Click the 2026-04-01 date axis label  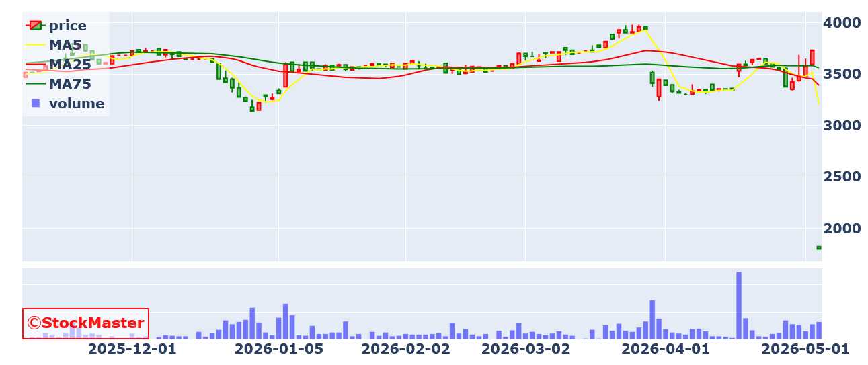coord(665,349)
